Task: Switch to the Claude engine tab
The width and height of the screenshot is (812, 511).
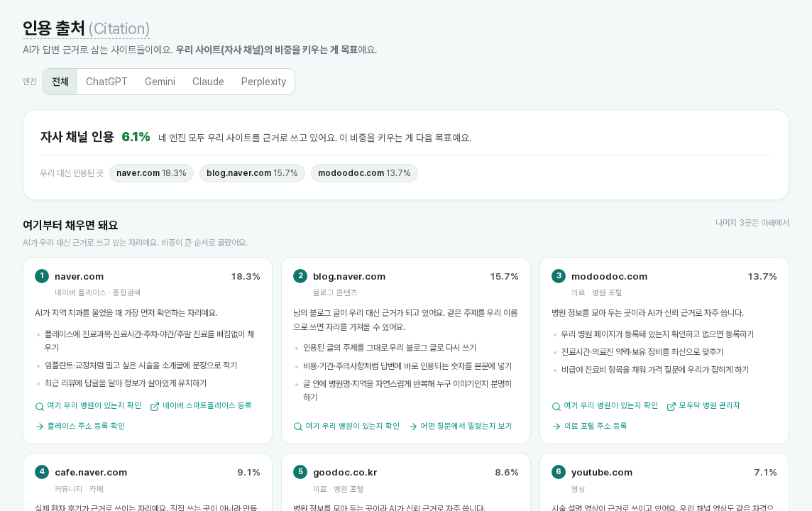Action: tap(208, 82)
